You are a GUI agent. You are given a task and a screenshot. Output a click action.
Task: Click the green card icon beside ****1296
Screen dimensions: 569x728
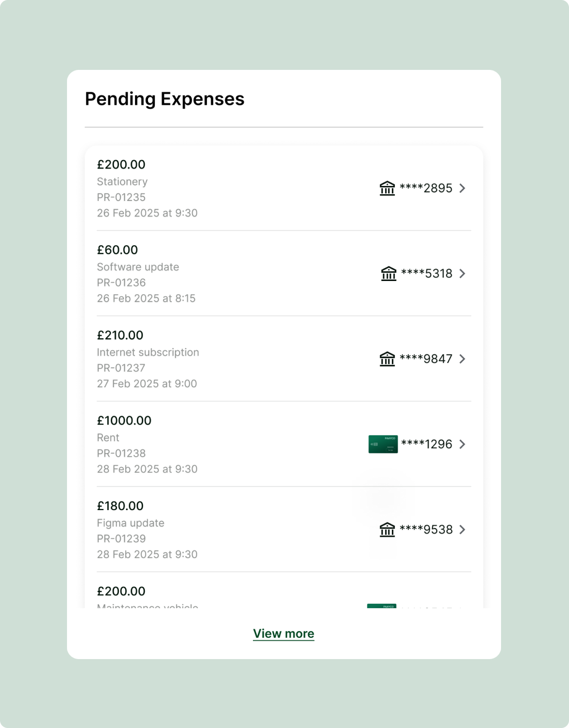pos(383,444)
